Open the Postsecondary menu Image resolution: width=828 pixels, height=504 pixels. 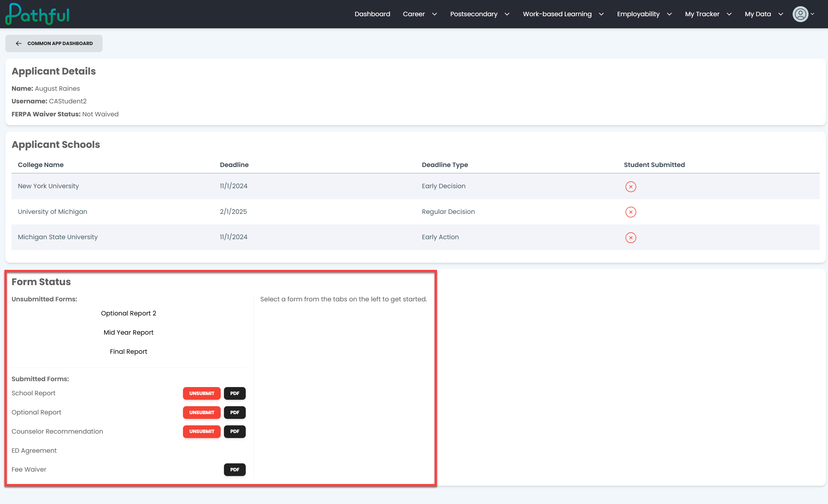tap(474, 14)
